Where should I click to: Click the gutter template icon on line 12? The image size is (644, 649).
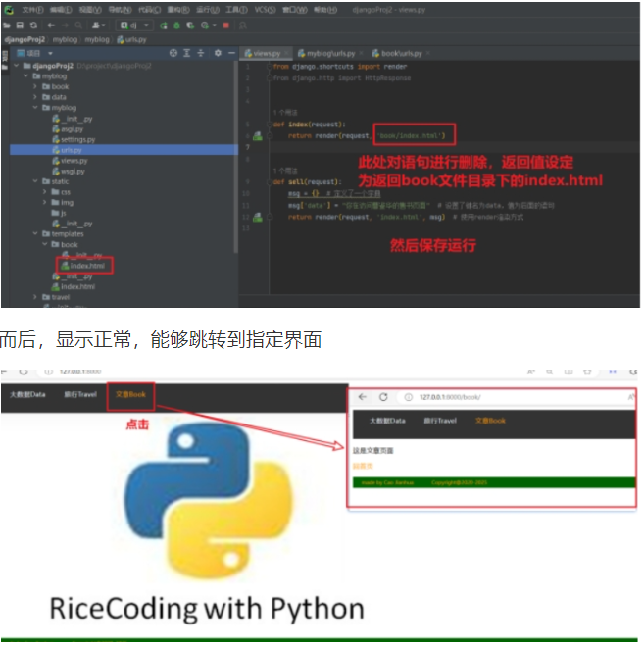pos(258,217)
